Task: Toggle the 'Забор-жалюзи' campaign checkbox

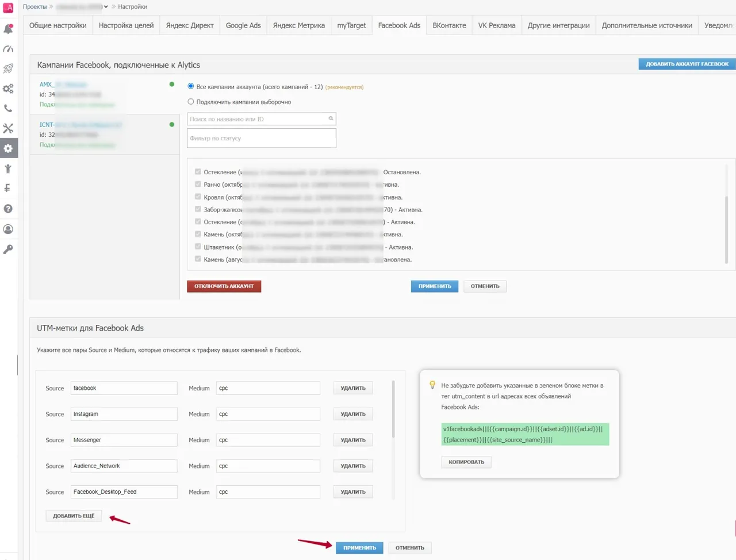Action: 198,209
